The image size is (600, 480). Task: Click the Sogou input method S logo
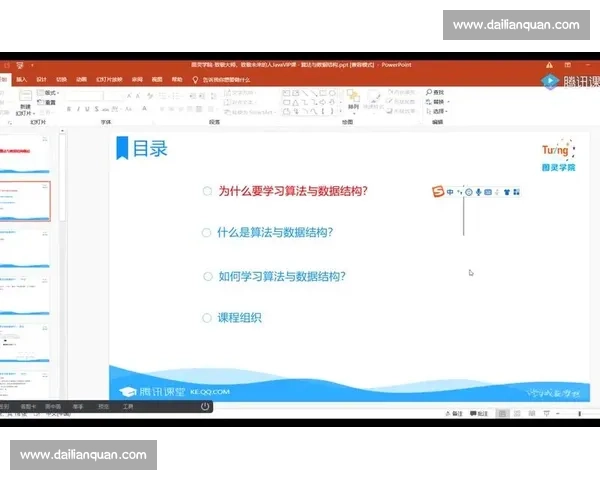point(438,191)
